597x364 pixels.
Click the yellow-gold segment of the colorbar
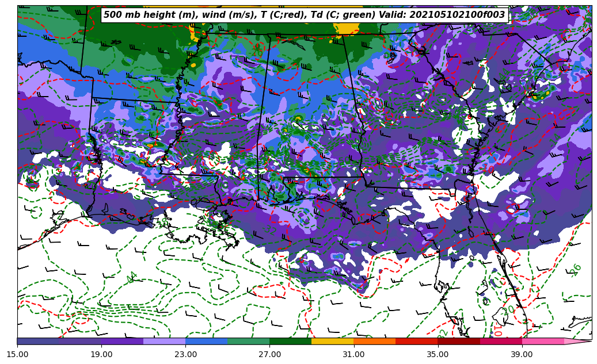coord(332,341)
